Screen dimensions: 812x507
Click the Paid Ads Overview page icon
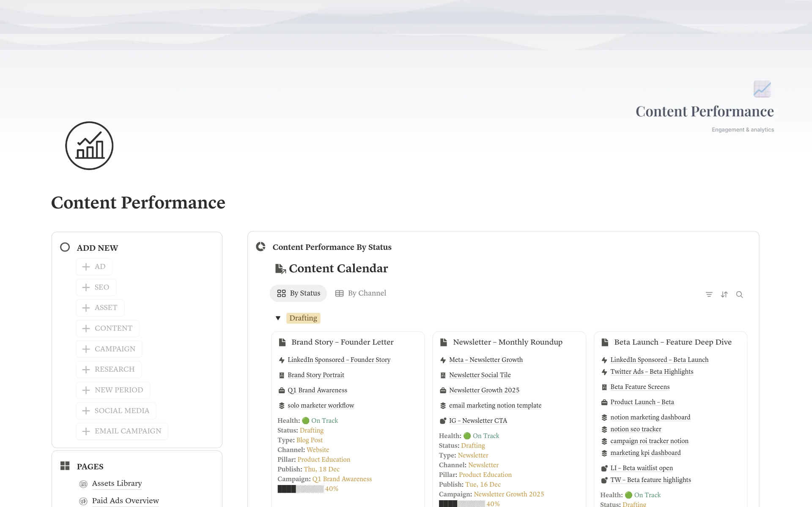[x=83, y=501]
